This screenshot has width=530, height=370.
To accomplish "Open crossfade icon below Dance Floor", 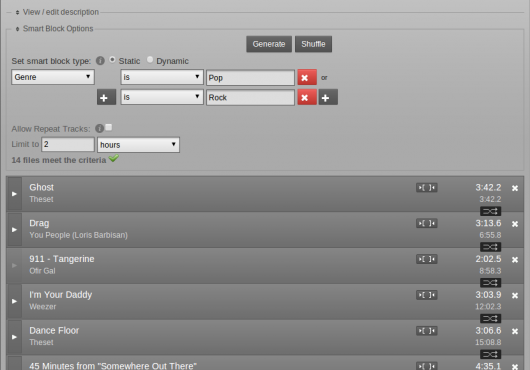I will tap(490, 354).
